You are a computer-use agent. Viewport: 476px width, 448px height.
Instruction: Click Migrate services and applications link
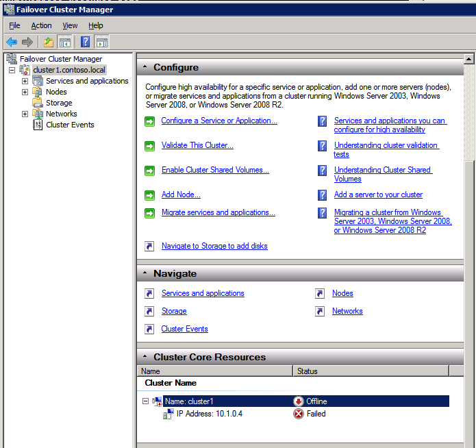click(218, 212)
